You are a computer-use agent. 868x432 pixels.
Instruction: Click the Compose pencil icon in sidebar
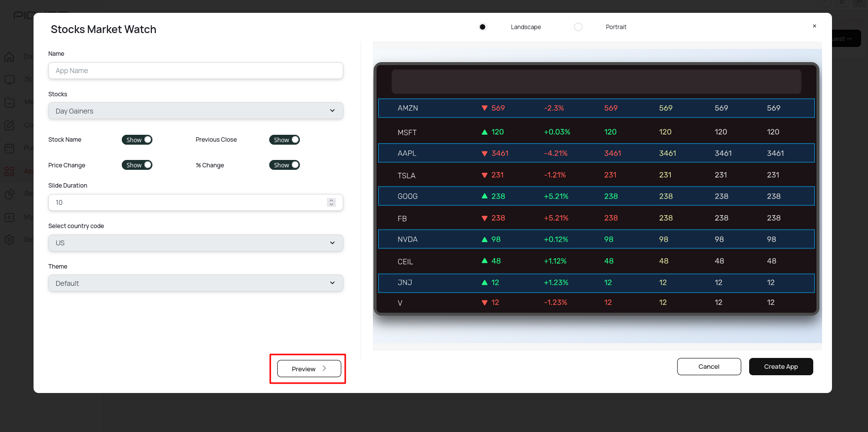click(9, 125)
